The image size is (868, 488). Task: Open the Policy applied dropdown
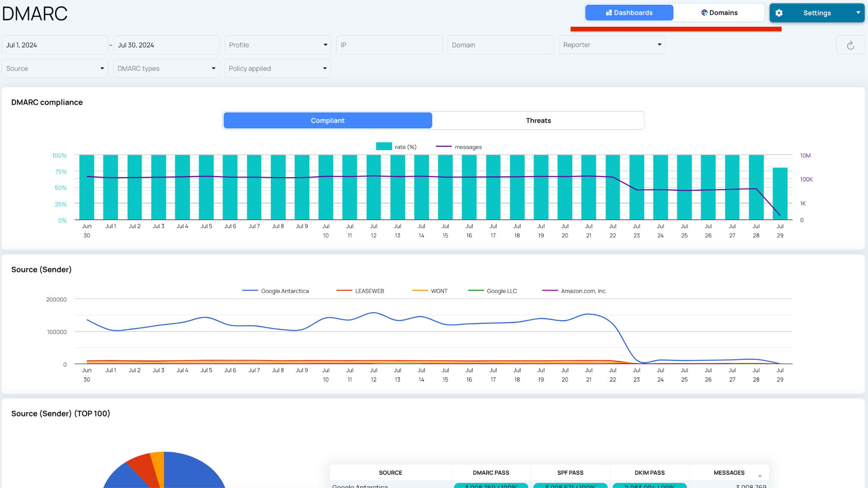(x=278, y=68)
